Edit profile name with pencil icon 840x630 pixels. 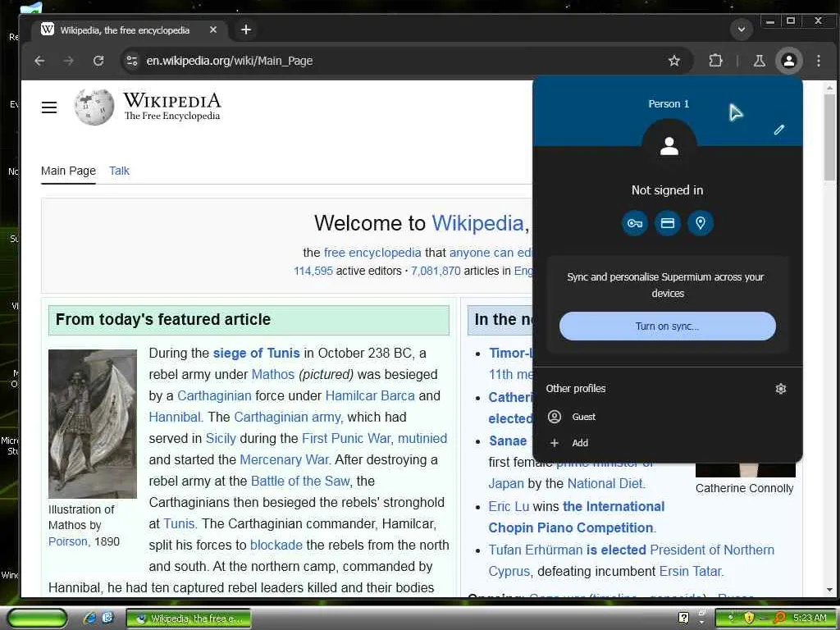779,130
